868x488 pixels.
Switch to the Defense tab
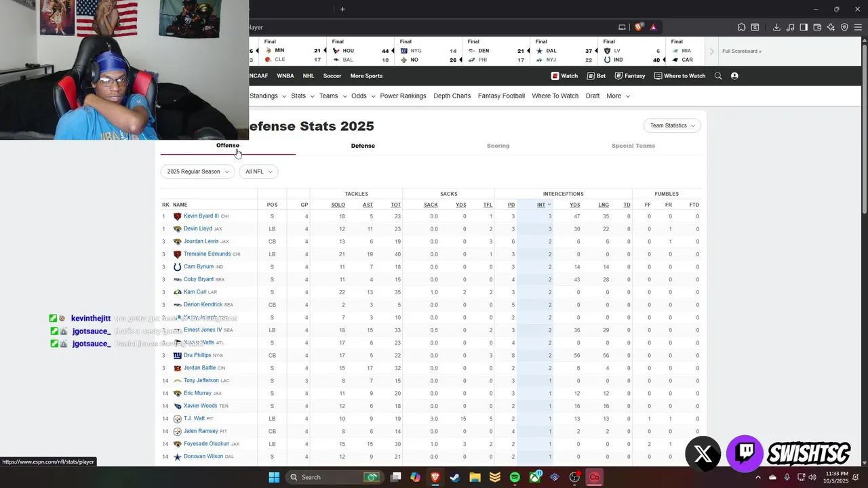point(363,146)
